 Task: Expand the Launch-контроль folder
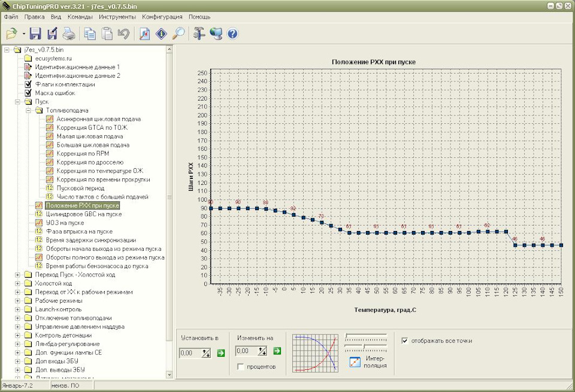coord(17,309)
